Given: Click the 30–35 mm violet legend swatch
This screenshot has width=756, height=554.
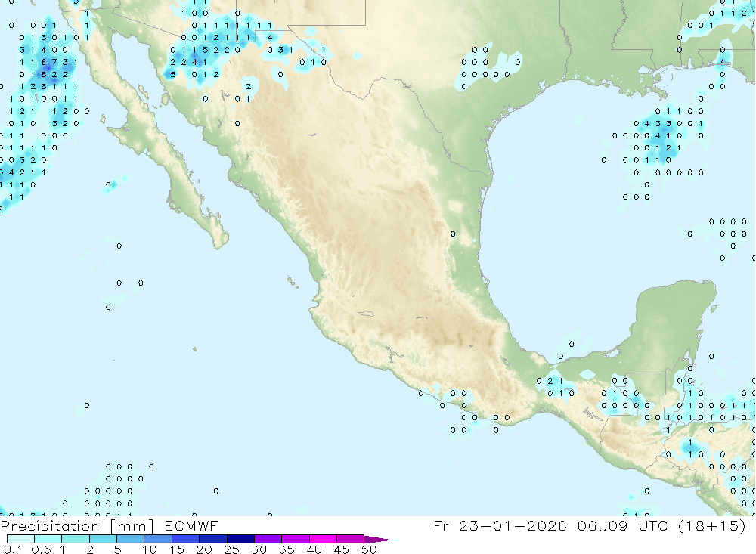Looking at the screenshot, I should (268, 539).
